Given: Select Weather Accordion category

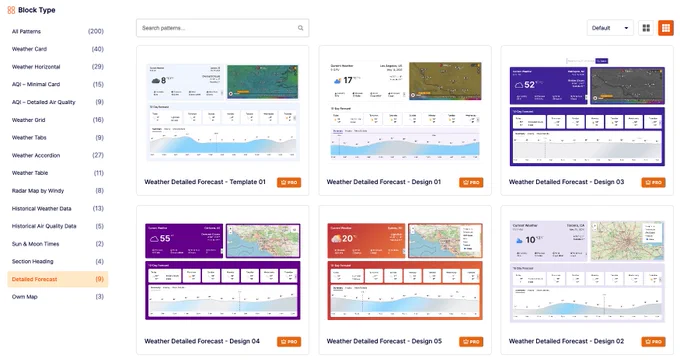Looking at the screenshot, I should (x=58, y=155).
